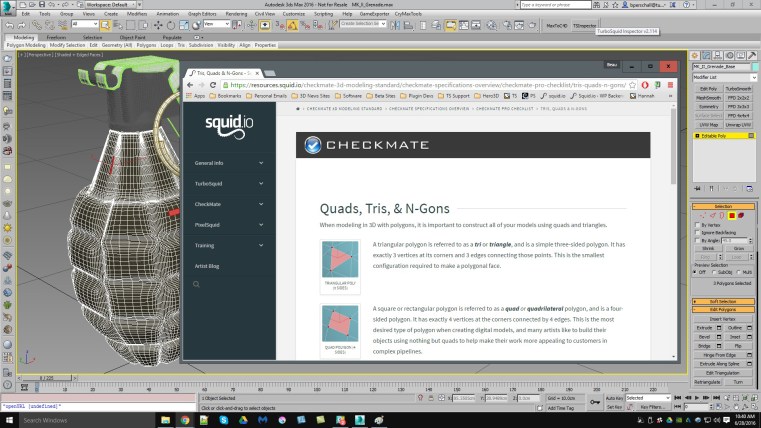Select the SubObj preview selection radio
The image size is (761, 428).
pos(714,272)
